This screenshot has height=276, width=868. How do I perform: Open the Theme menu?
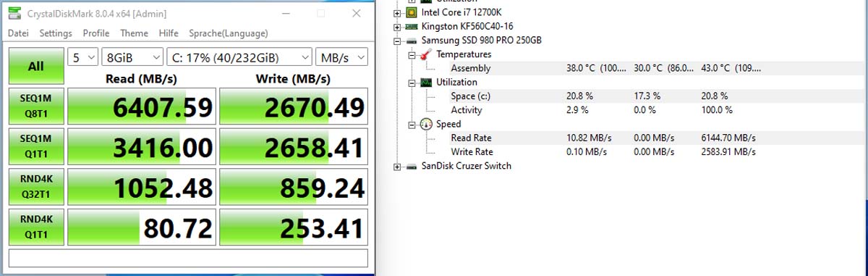click(134, 33)
